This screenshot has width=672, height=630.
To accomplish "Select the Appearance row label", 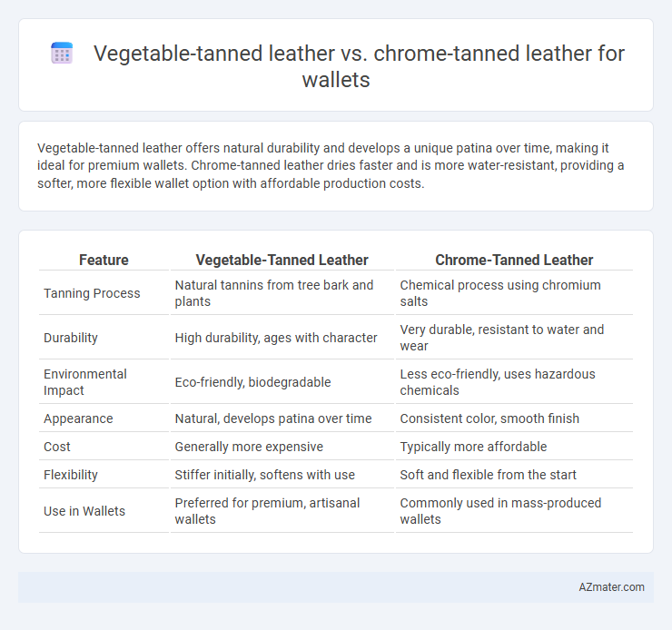I will pyautogui.click(x=78, y=418).
